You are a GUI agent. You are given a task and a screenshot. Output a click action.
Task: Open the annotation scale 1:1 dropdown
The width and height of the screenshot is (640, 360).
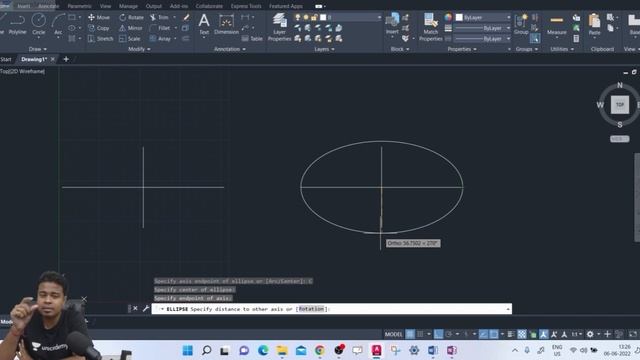tap(577, 334)
